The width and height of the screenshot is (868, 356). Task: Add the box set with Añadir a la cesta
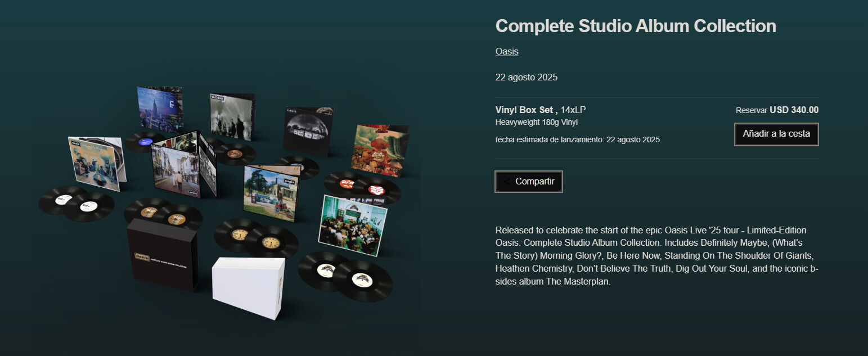tap(776, 134)
